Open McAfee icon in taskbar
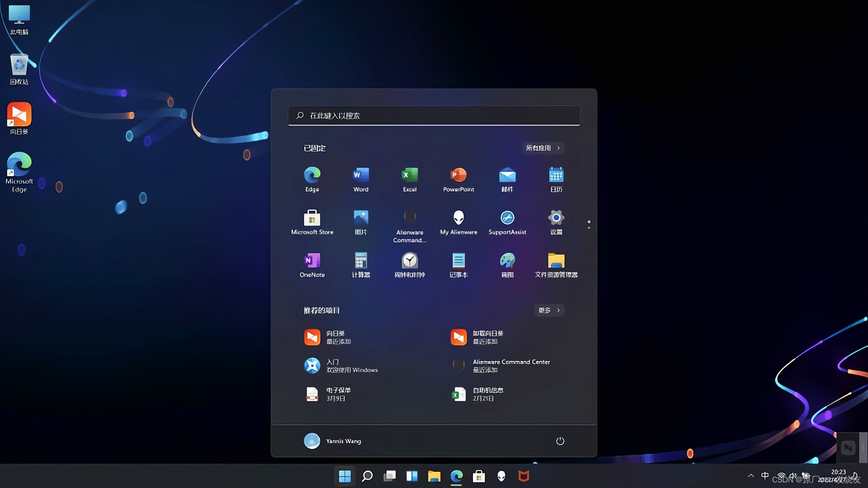The height and width of the screenshot is (488, 868). point(524,476)
